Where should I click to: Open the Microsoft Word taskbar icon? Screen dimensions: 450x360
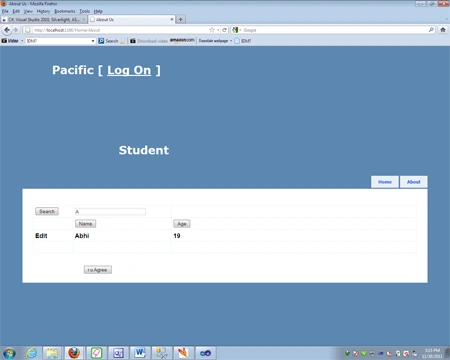[x=140, y=353]
